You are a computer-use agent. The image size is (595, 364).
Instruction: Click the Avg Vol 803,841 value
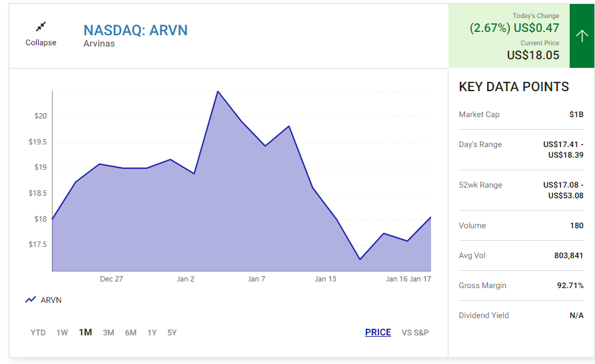(569, 256)
